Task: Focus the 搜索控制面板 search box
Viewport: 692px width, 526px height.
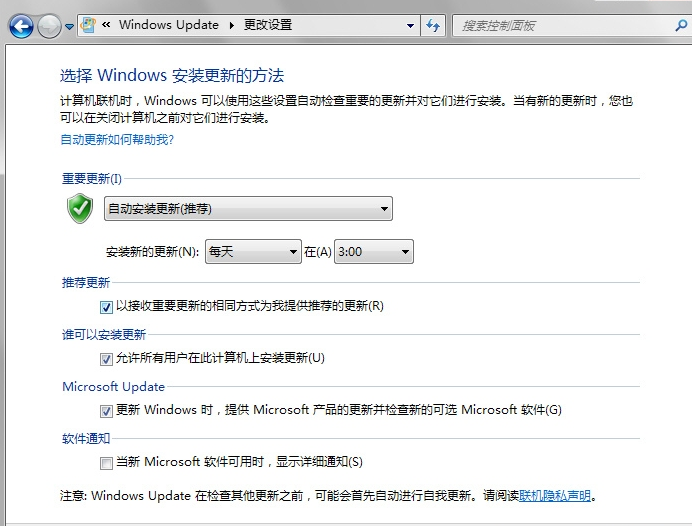Action: (565, 26)
